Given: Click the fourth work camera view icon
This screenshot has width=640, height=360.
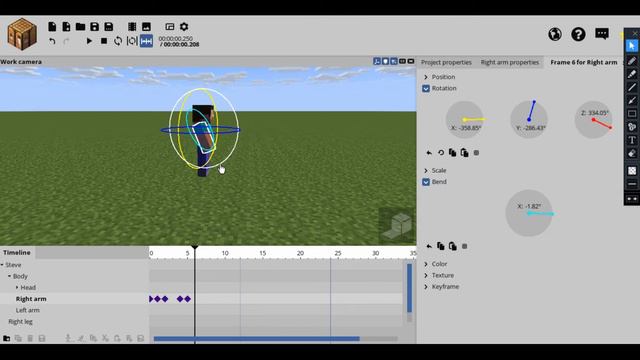Looking at the screenshot, I should tap(402, 61).
